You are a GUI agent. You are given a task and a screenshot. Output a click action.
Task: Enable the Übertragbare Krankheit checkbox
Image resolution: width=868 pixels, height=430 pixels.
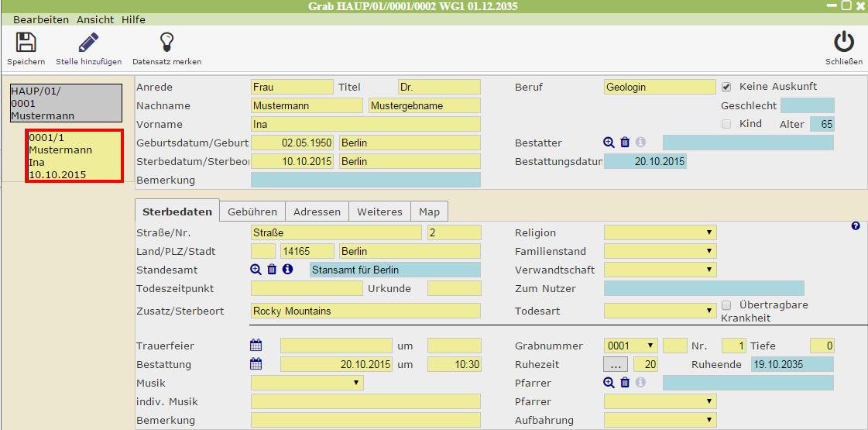click(x=726, y=305)
